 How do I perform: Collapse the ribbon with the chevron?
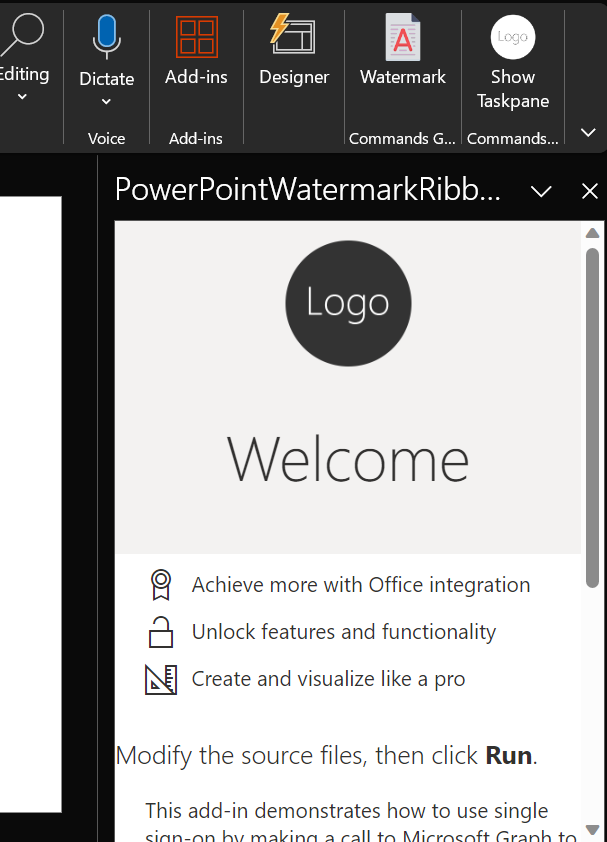point(588,132)
